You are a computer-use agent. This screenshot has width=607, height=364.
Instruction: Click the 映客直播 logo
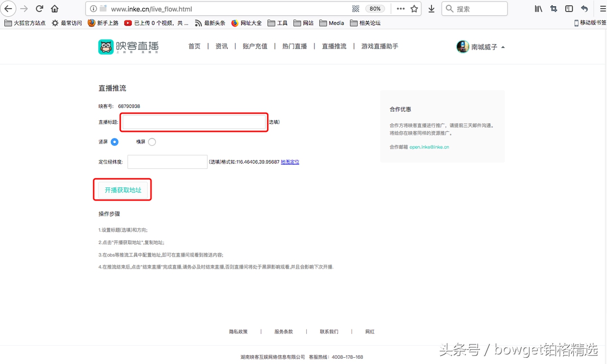coord(127,47)
